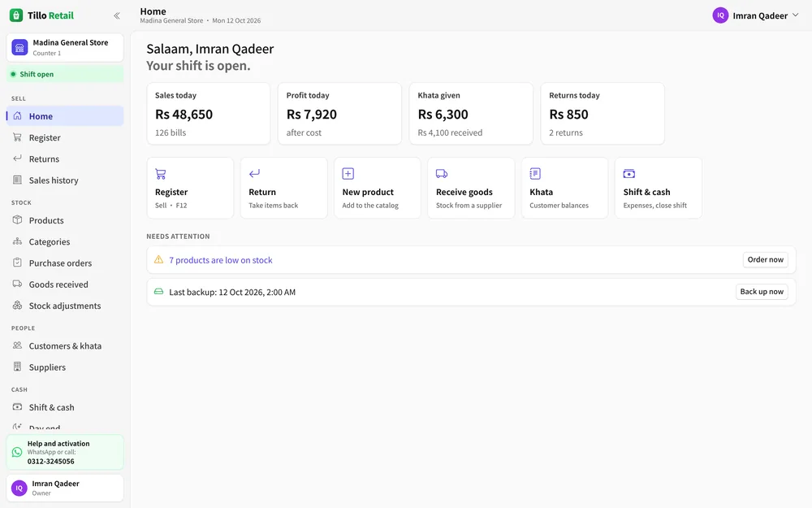Open the 7 products are low on stock link

click(221, 260)
